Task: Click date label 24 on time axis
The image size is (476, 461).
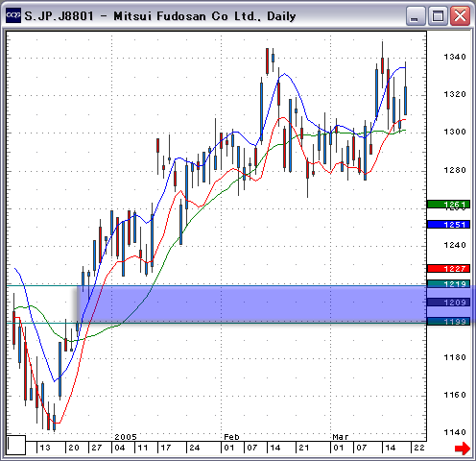Action: [195, 448]
